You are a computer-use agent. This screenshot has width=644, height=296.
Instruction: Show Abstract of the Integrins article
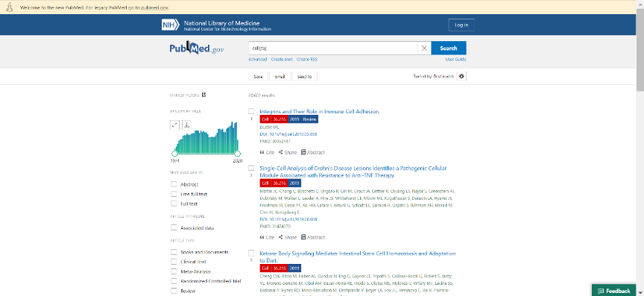pyautogui.click(x=312, y=152)
